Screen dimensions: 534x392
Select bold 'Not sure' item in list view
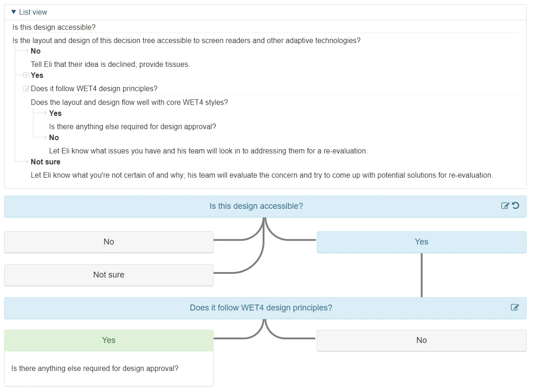point(46,162)
